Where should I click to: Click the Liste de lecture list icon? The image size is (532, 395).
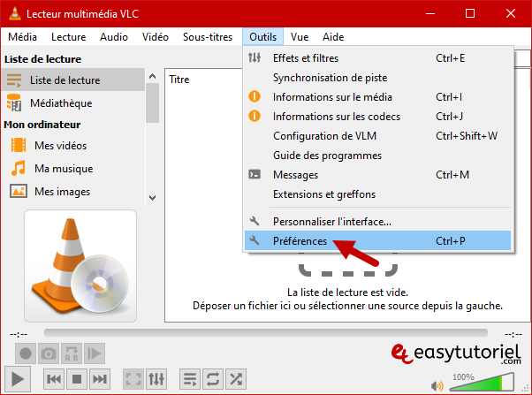click(14, 80)
